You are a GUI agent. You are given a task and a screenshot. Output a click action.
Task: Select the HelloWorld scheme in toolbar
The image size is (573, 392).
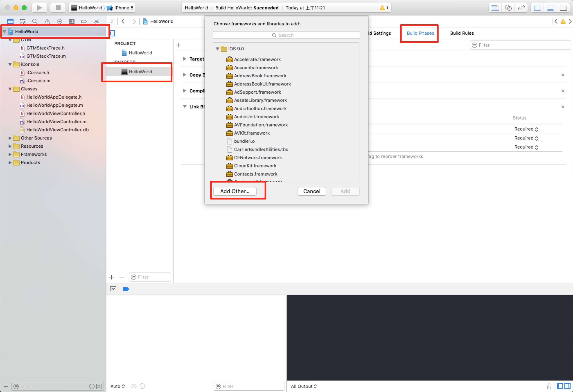(x=87, y=8)
